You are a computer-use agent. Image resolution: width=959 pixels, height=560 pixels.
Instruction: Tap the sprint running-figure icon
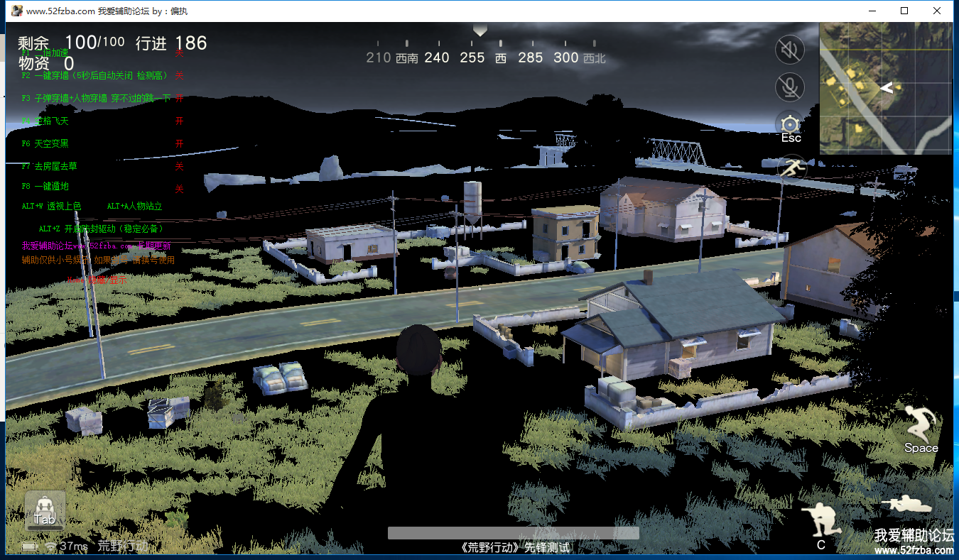(791, 169)
